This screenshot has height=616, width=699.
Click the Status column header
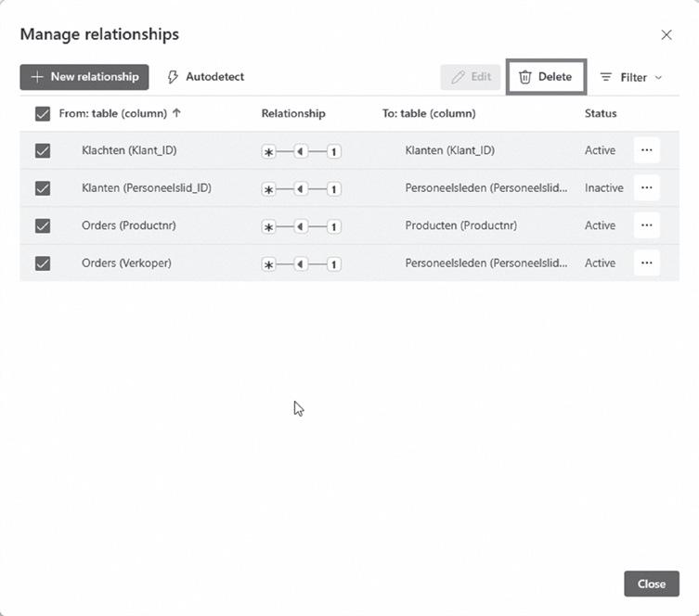tap(600, 113)
